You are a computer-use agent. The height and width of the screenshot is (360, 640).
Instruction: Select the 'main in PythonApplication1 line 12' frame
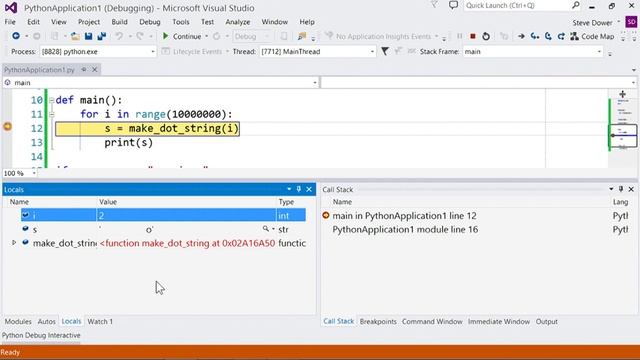[404, 216]
